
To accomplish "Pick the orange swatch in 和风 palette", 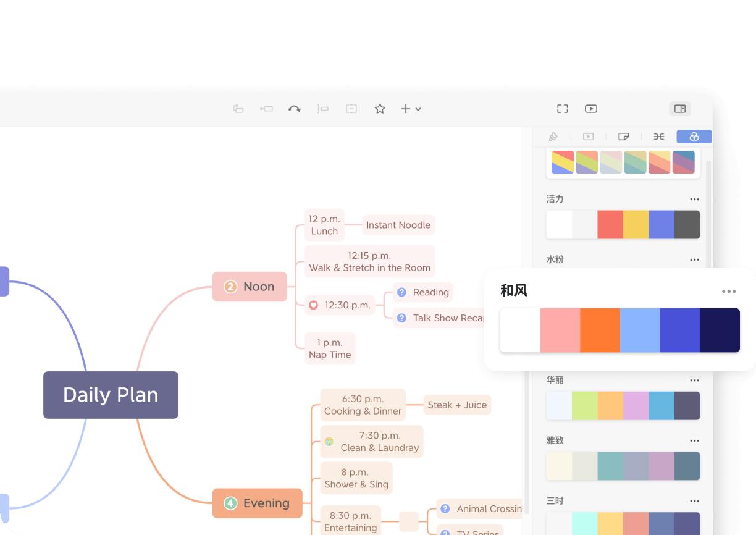I will [x=600, y=330].
